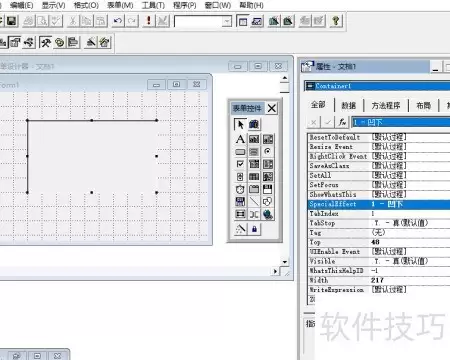The height and width of the screenshot is (360, 450).
Task: Choose the Timer control from form controls
Action: coord(240,189)
